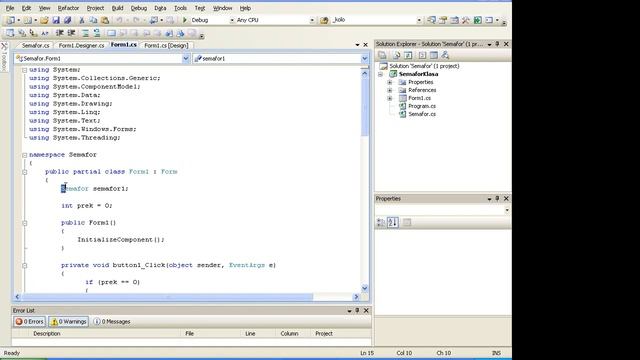The width and height of the screenshot is (640, 360).
Task: Cut selection with the scissors icon
Action: point(82,20)
